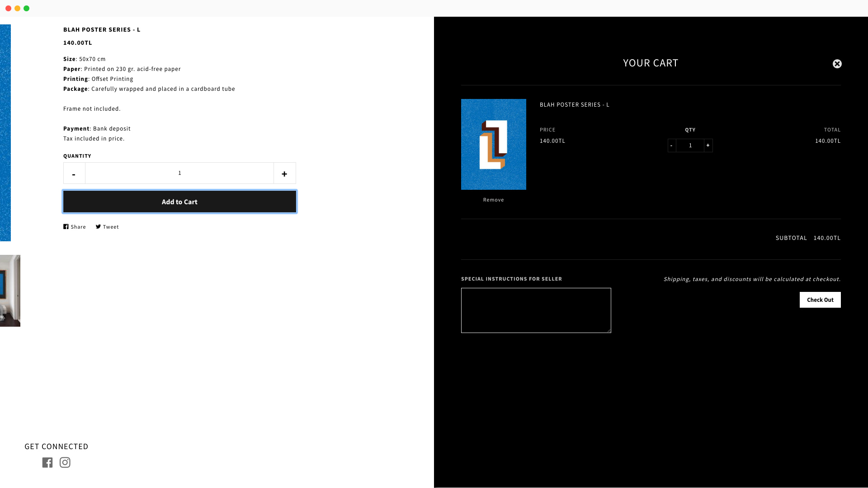The width and height of the screenshot is (868, 488).
Task: Select the framed poster room photo
Action: pyautogui.click(x=10, y=291)
